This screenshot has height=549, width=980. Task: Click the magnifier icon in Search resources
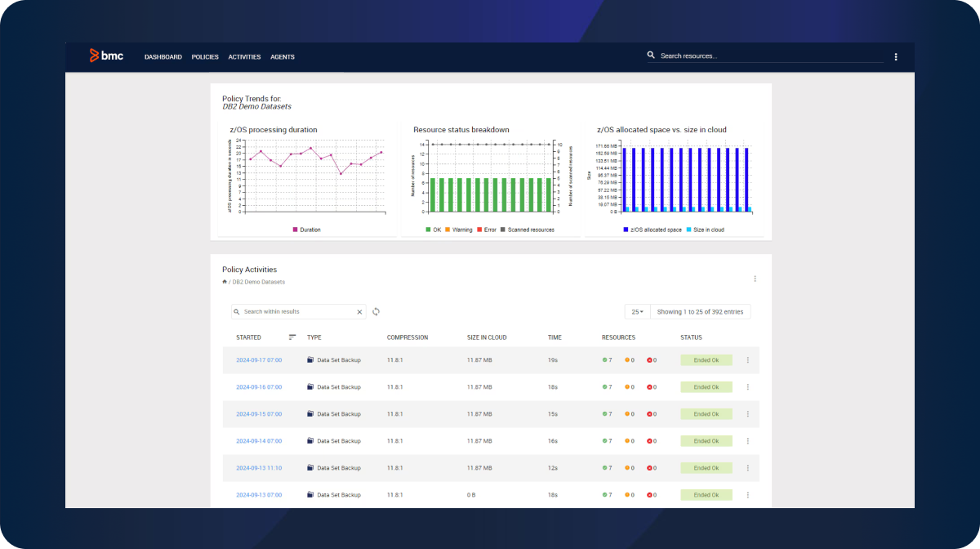(x=651, y=56)
